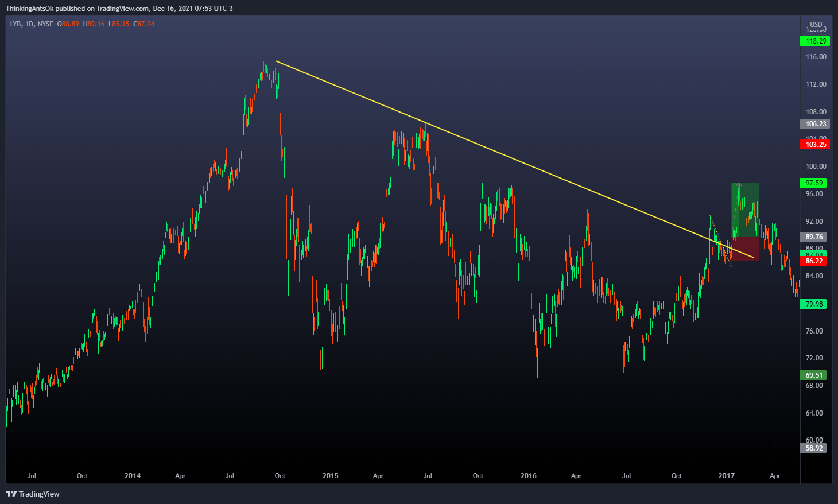Click the 116.00 price axis value
Screen dimensions: 838x504
[x=816, y=57]
